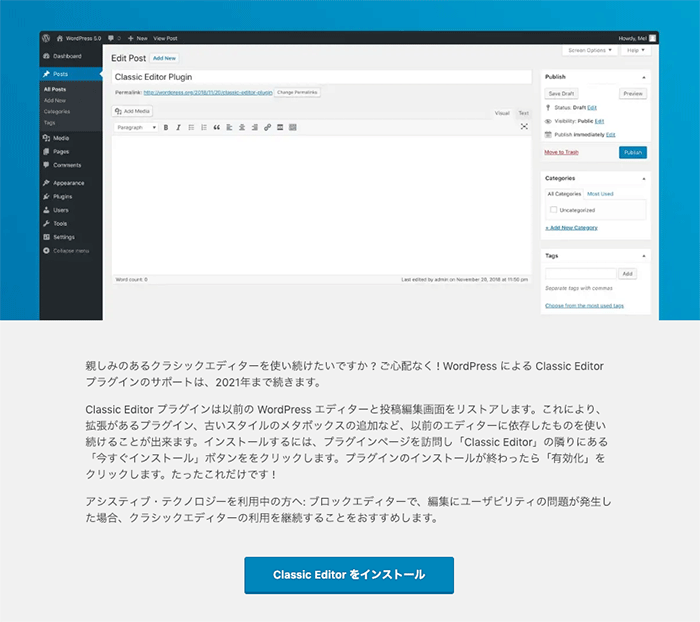Open Add New submenu under Posts

pyautogui.click(x=55, y=100)
